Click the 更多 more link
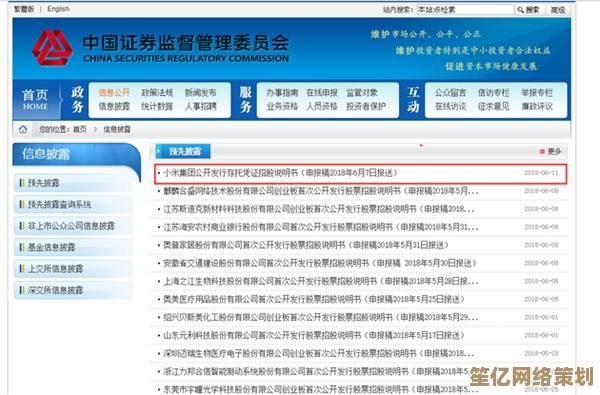The height and width of the screenshot is (395, 600). 551,152
